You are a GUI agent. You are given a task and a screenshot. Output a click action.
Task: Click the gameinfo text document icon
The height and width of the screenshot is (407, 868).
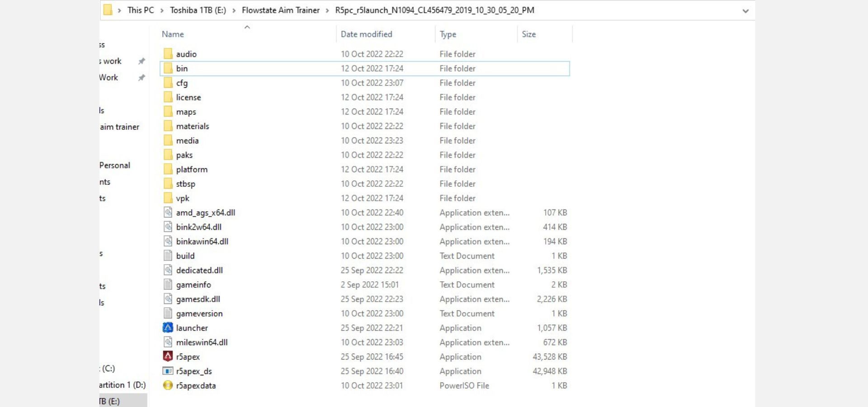pos(168,285)
